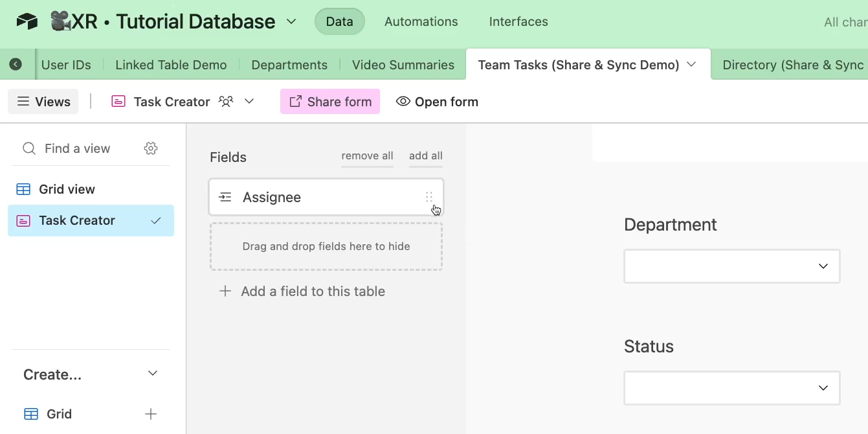Click the collaborative view people icon
This screenshot has height=434, width=868.
pos(226,101)
